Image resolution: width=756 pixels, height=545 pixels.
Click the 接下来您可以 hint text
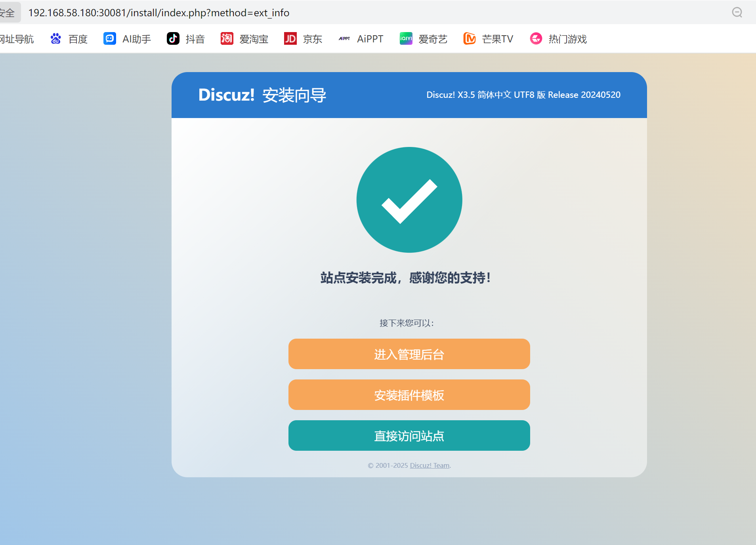pyautogui.click(x=407, y=323)
